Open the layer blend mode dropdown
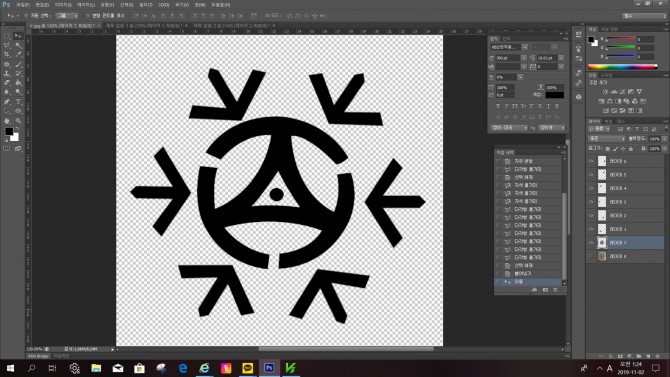Viewport: 670px width, 377px height. 607,139
